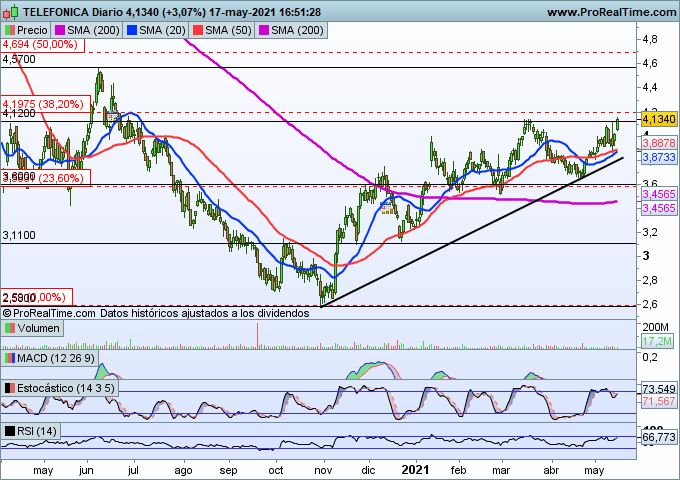Click the 2,6 price scale label
This screenshot has width=680, height=480.
[x=650, y=304]
